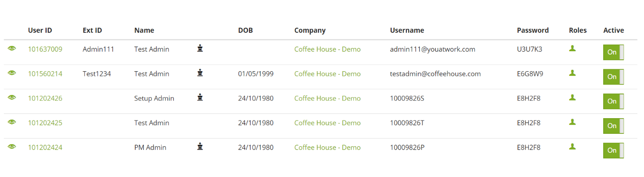Sort by the Username column header

(407, 30)
